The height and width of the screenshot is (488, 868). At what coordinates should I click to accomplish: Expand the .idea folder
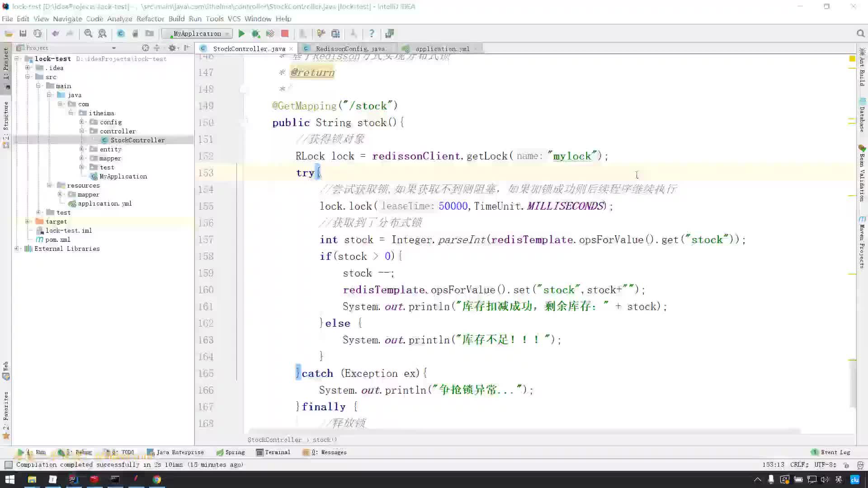click(28, 68)
